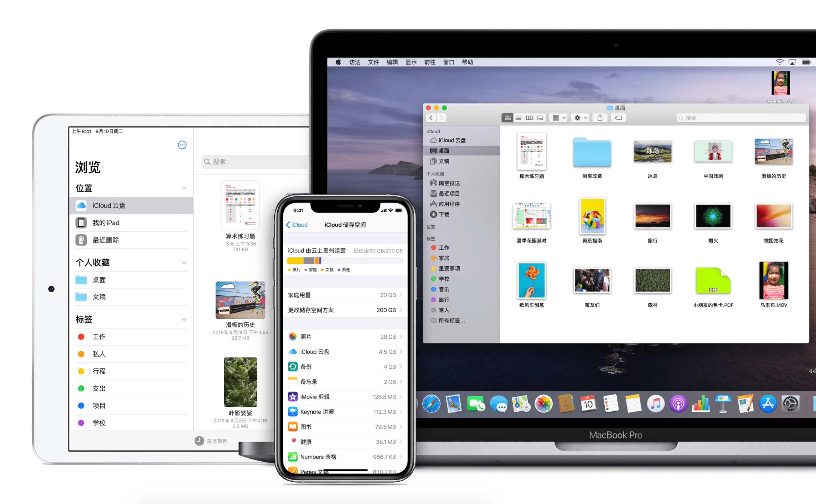This screenshot has height=504, width=816.
Task: Open Safari from the Mac dock
Action: (431, 404)
